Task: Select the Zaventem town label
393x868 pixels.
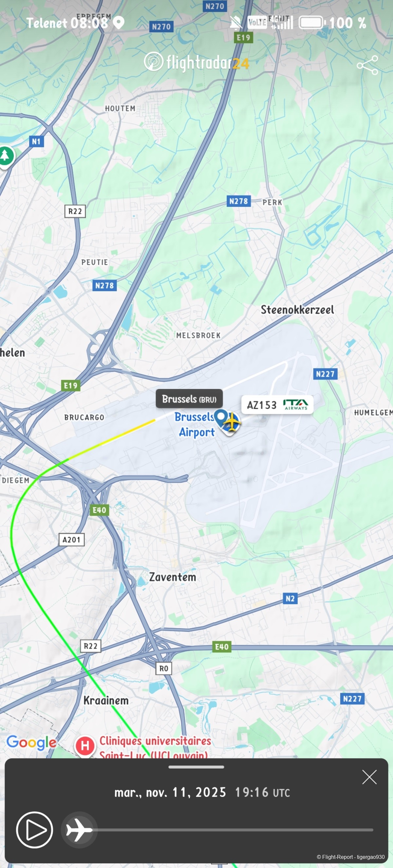Action: (x=172, y=577)
